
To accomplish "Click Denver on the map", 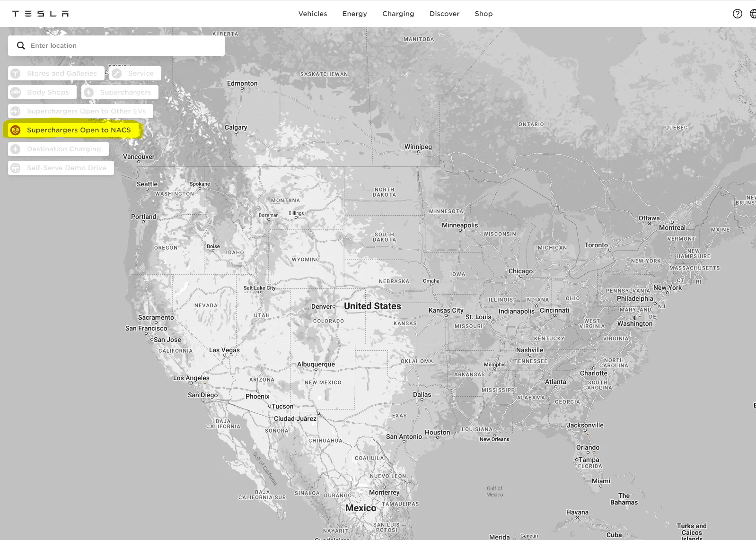I will tap(323, 306).
